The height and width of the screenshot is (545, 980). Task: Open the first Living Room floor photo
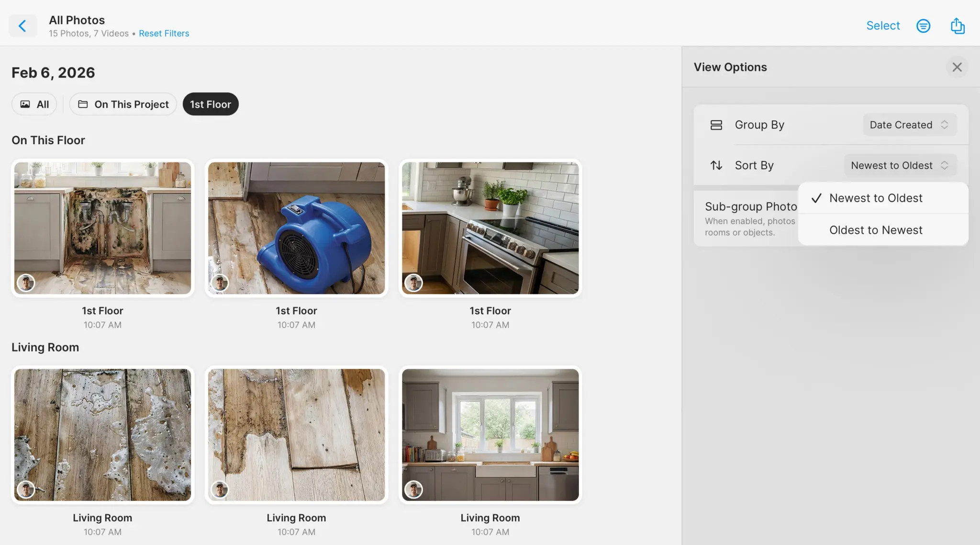102,435
